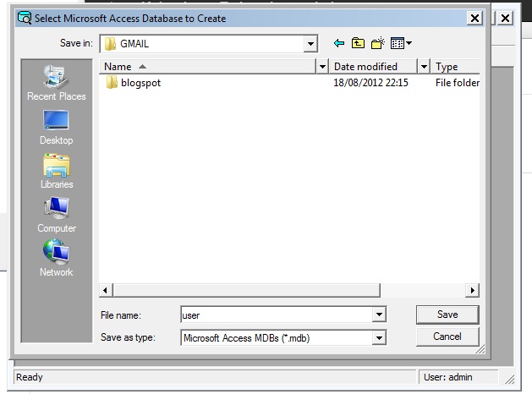This screenshot has height=394, width=532.
Task: Click the User: admin status entry
Action: [448, 377]
